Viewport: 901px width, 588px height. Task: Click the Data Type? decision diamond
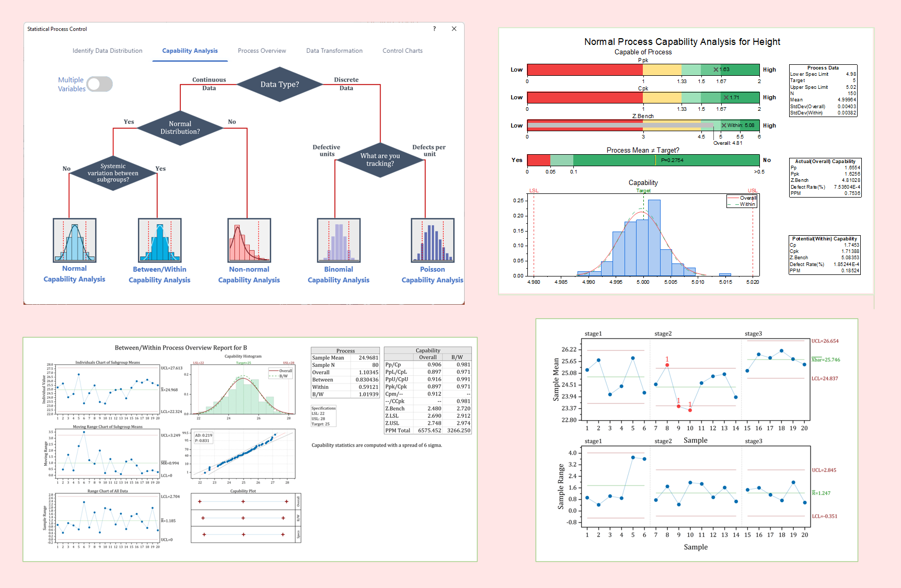pyautogui.click(x=280, y=84)
